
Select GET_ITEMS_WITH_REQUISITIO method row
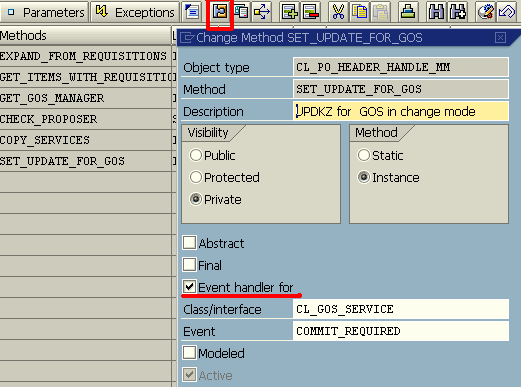[x=86, y=77]
